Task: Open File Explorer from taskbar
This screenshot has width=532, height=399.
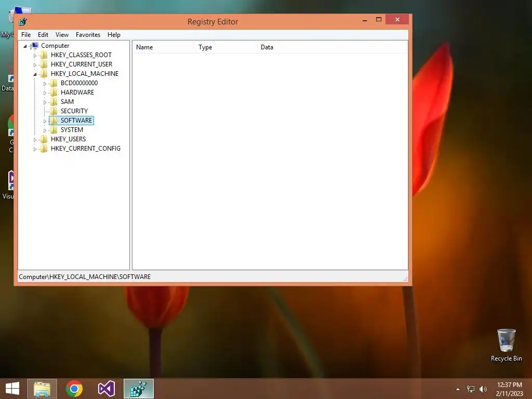Action: click(42, 389)
